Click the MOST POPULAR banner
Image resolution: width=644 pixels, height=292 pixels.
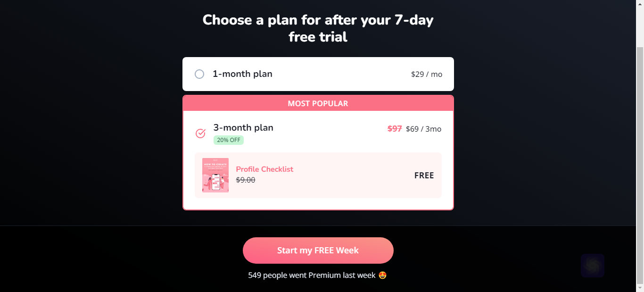pyautogui.click(x=318, y=103)
